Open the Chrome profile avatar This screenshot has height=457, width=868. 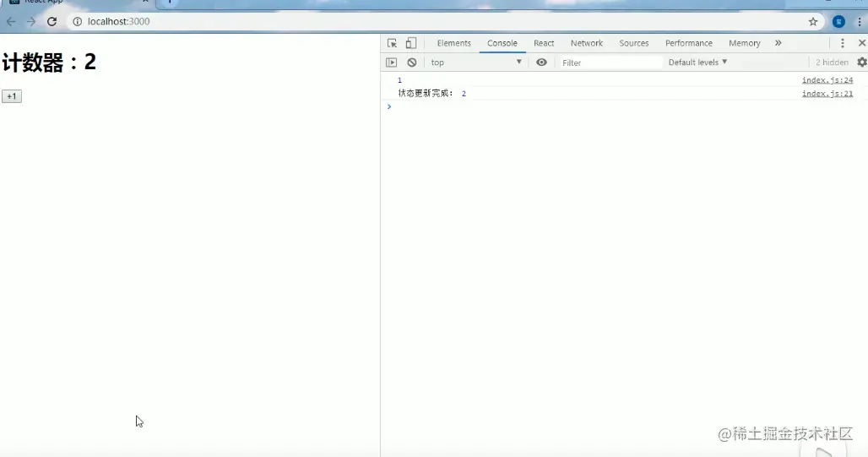[838, 22]
